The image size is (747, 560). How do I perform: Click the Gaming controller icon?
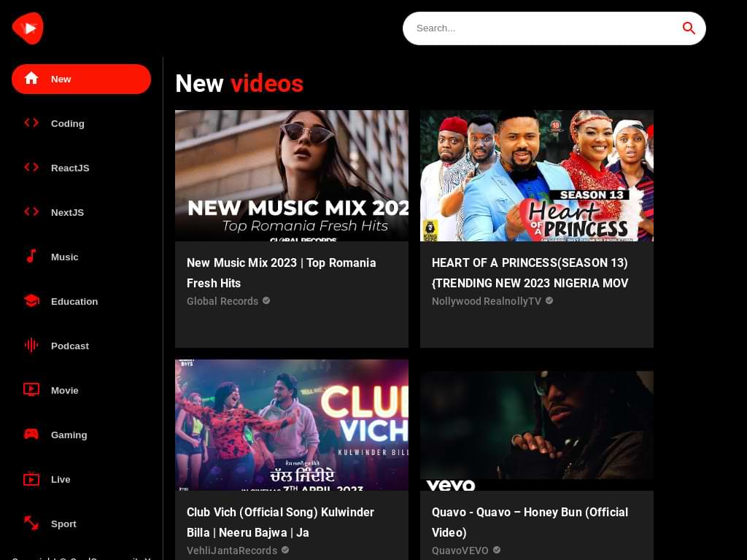coord(31,435)
